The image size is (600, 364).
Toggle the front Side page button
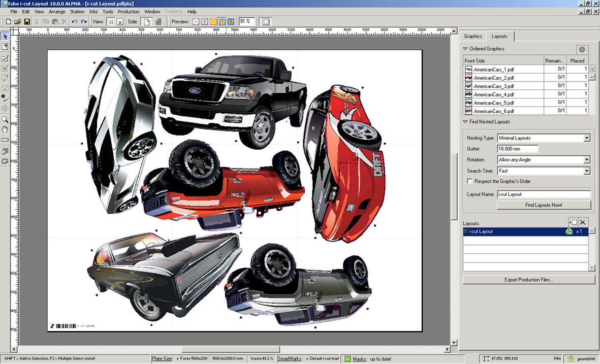pos(146,22)
